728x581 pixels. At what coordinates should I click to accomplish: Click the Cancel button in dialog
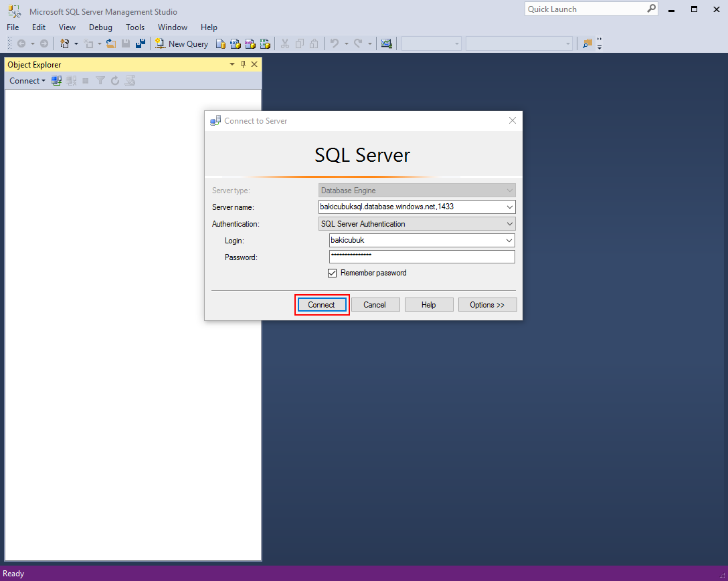pyautogui.click(x=375, y=305)
